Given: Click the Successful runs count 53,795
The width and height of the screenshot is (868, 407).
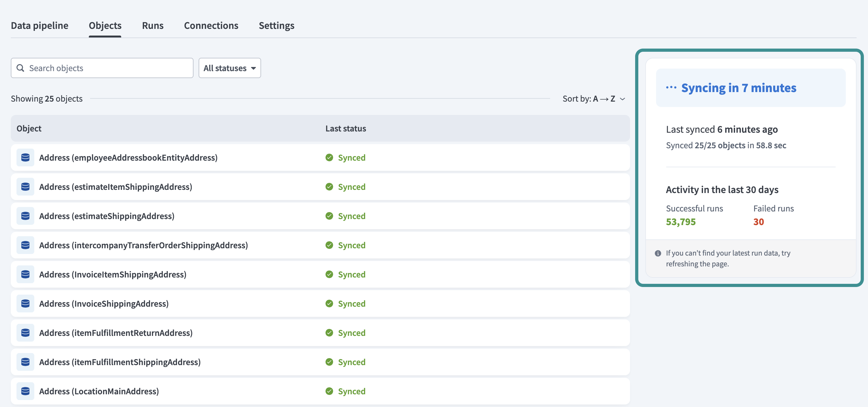Looking at the screenshot, I should click(681, 222).
